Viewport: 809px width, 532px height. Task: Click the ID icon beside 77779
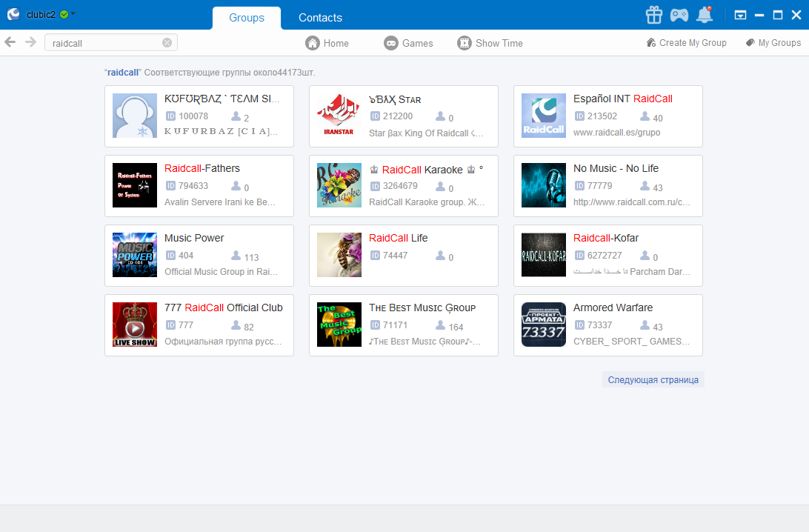coord(579,186)
